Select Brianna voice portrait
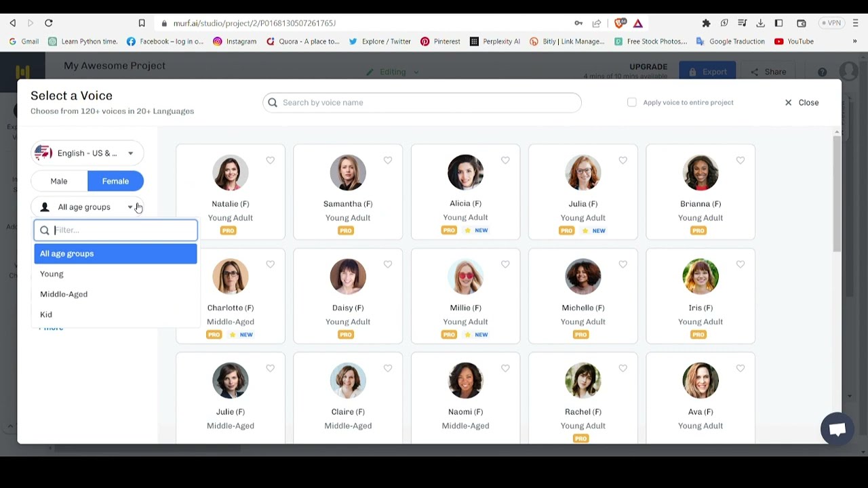This screenshot has height=488, width=868. pos(701,172)
